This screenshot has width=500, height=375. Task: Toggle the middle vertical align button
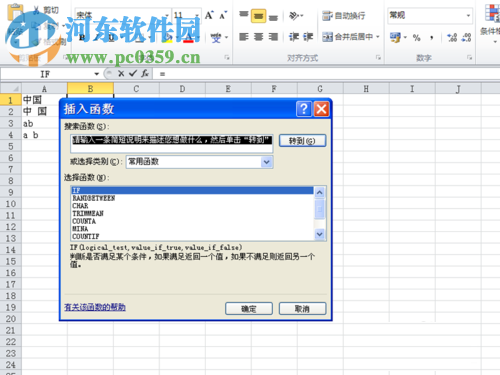click(x=258, y=16)
